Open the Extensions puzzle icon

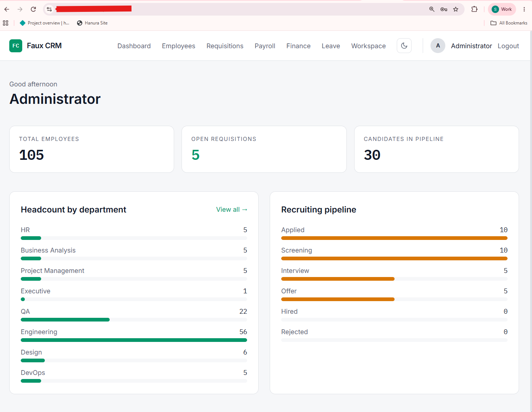coord(474,9)
